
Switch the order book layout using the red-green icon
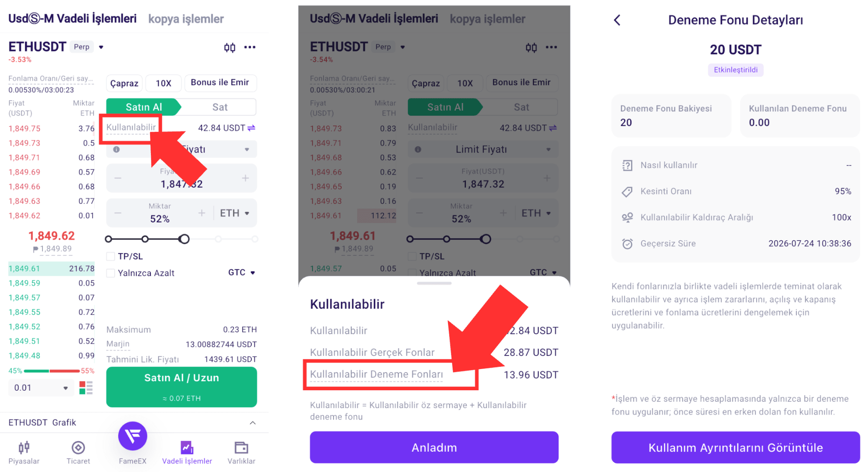86,388
